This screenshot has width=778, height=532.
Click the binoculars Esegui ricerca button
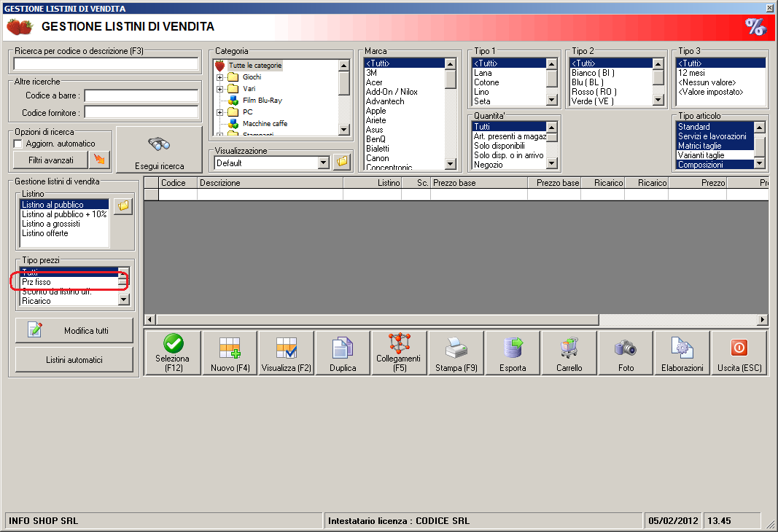(159, 149)
